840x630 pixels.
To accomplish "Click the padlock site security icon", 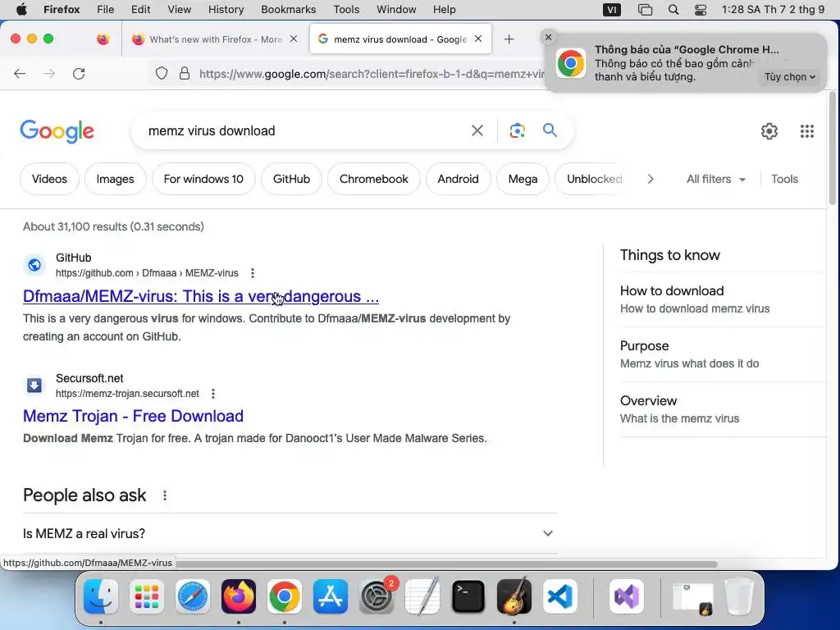I will [x=185, y=73].
